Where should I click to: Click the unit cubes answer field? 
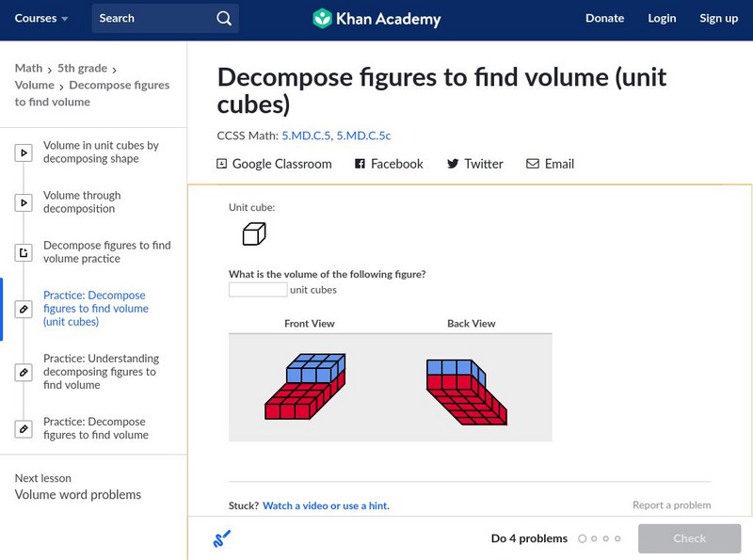click(258, 290)
